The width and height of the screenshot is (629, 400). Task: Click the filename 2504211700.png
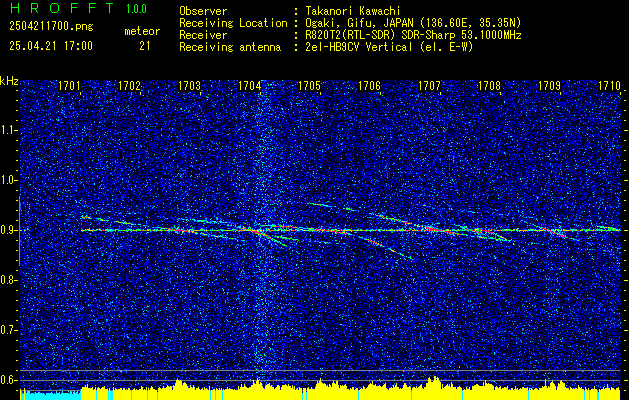[x=51, y=27]
